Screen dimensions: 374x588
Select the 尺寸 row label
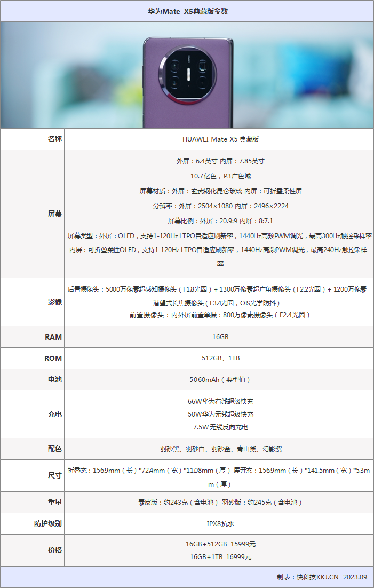point(55,475)
